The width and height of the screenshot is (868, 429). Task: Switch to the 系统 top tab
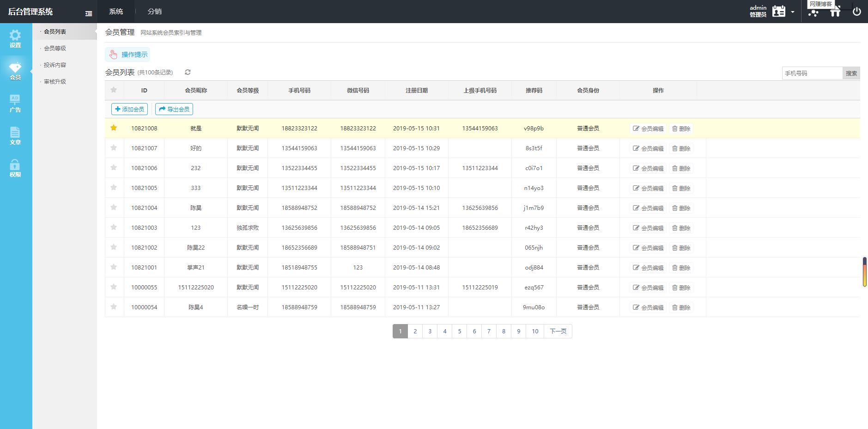coord(116,12)
